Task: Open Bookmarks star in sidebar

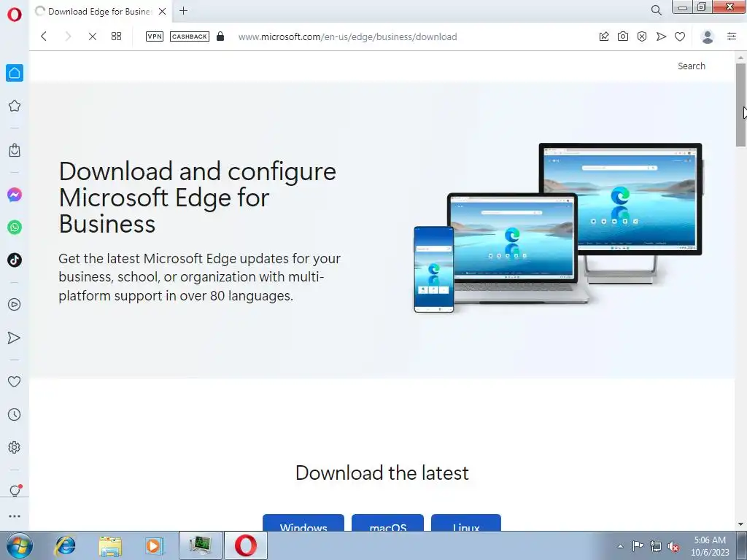Action: [15, 106]
